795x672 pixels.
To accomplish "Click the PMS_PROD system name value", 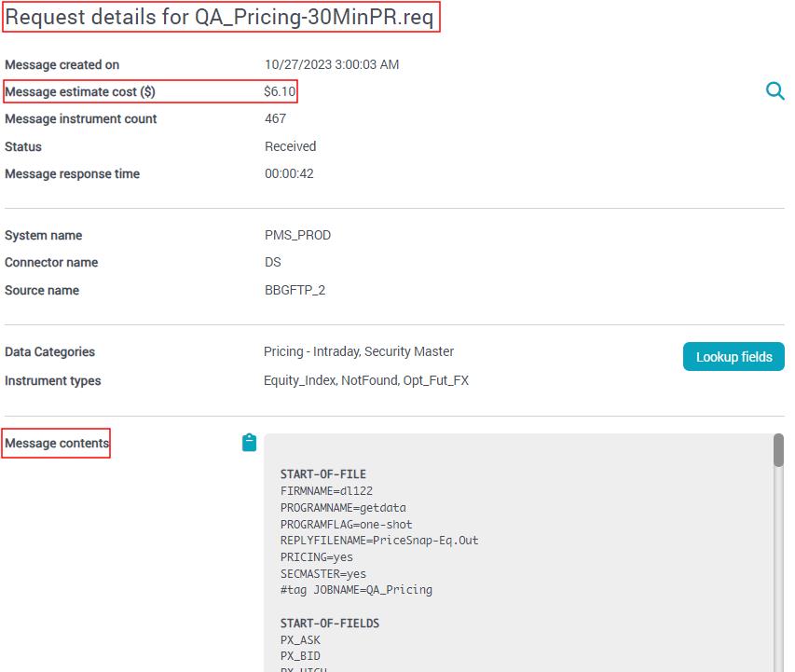I will coord(297,235).
